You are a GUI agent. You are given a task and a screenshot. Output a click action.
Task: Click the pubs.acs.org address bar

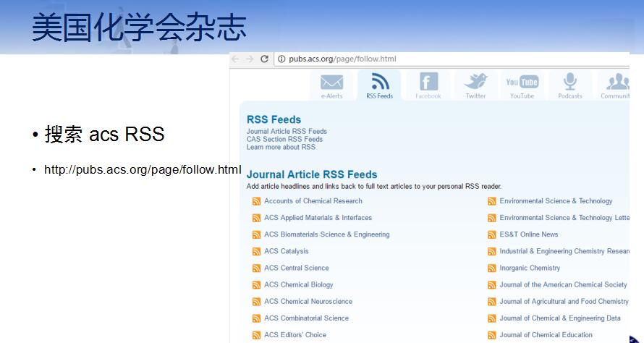pyautogui.click(x=452, y=59)
